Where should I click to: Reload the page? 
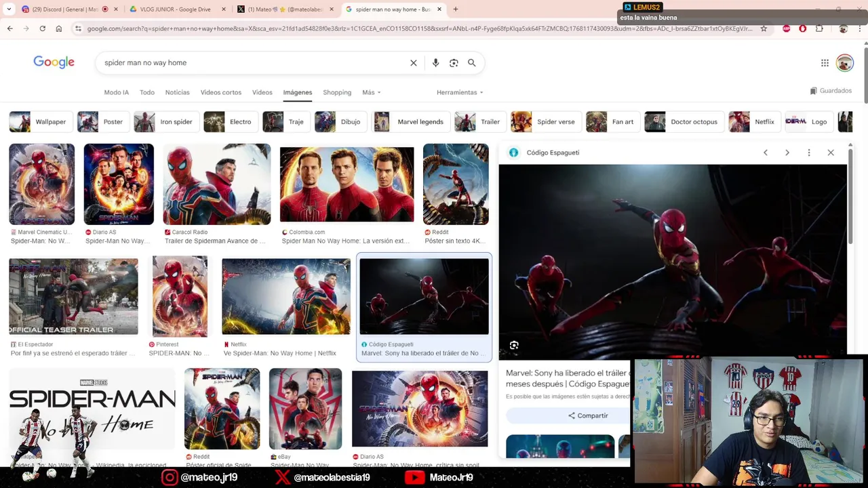coord(42,28)
